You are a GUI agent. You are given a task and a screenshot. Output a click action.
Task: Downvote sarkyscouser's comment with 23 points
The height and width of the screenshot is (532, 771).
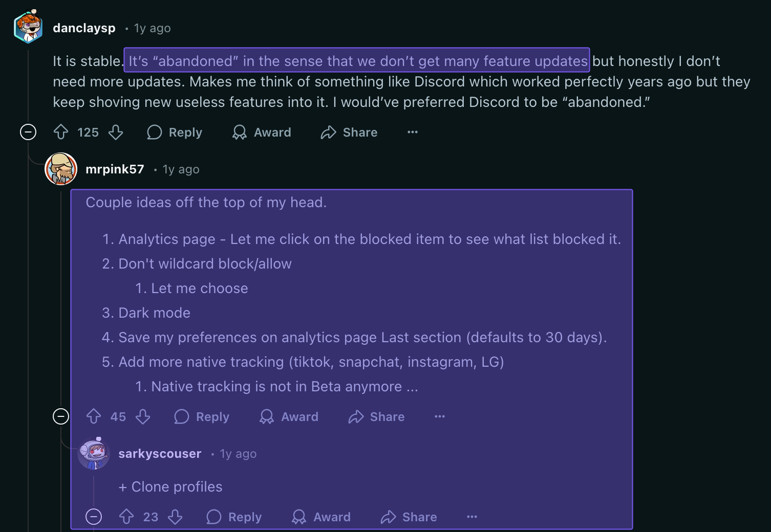(175, 517)
